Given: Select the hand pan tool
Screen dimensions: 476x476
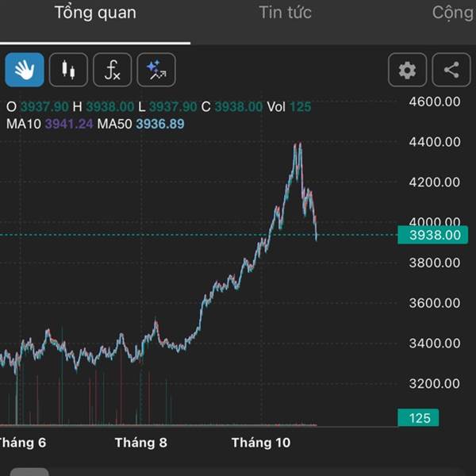Looking at the screenshot, I should (25, 70).
